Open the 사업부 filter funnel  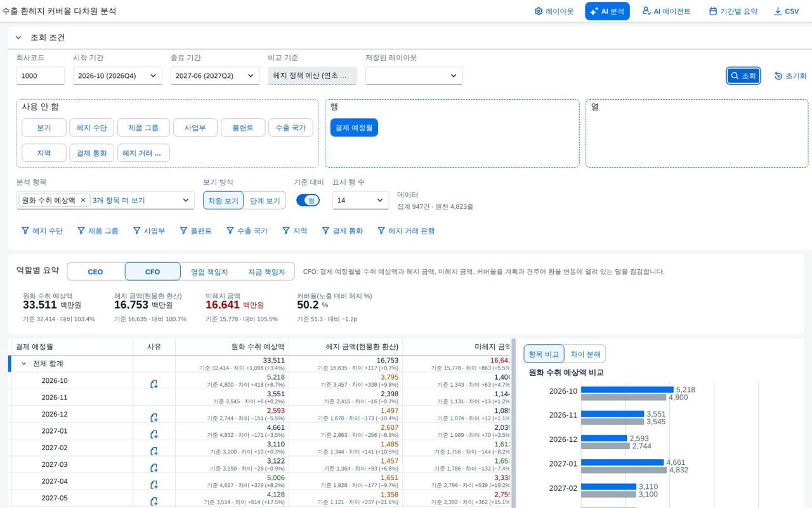136,231
